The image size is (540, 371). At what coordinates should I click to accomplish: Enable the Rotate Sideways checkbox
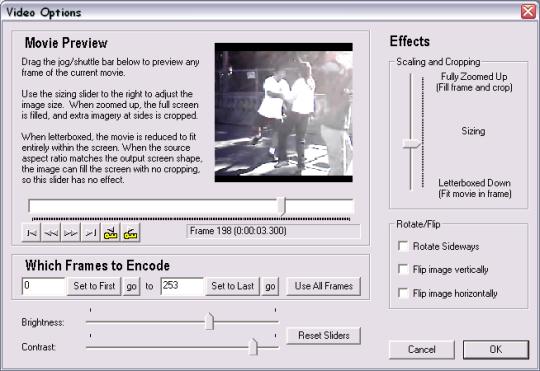[x=403, y=246]
